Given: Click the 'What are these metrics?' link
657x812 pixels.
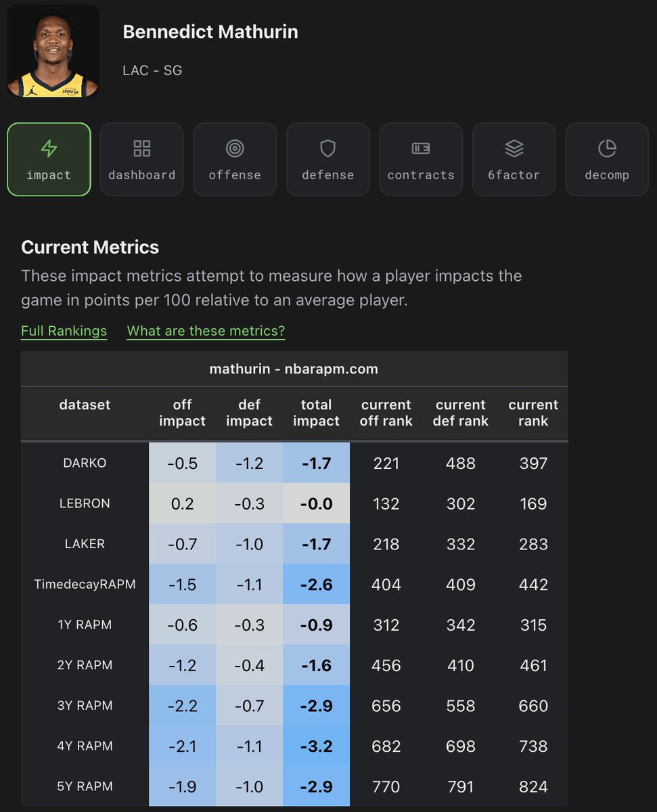Looking at the screenshot, I should 206,331.
